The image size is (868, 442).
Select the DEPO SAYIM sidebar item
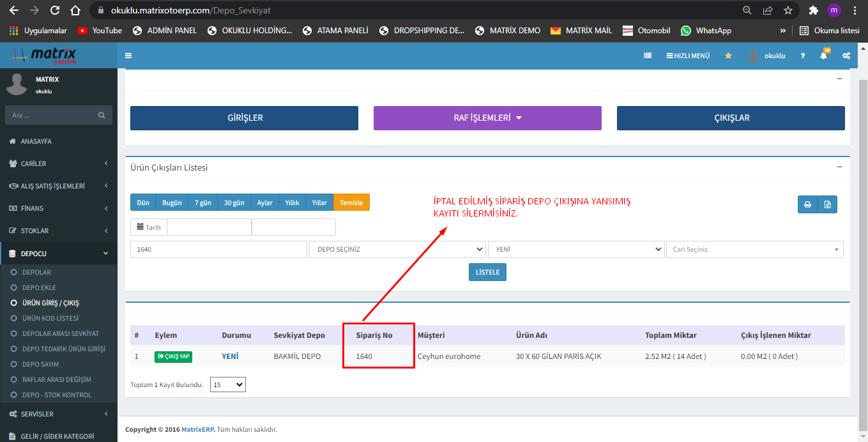click(x=40, y=364)
